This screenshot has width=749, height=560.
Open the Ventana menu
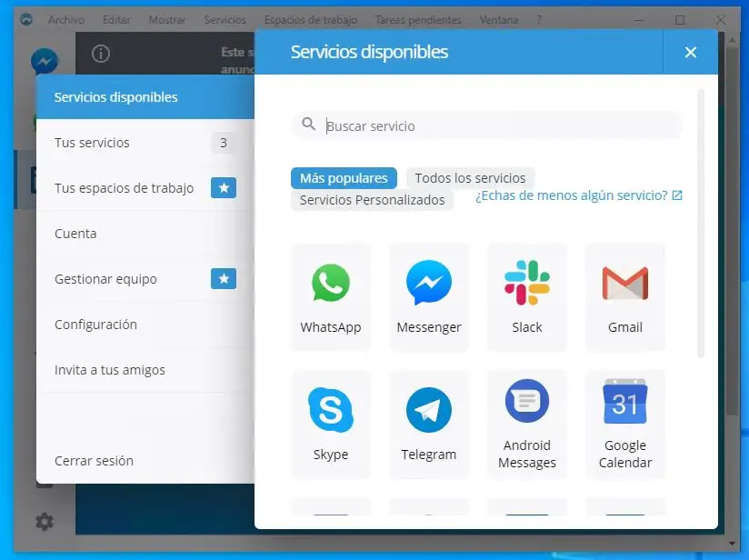(499, 20)
